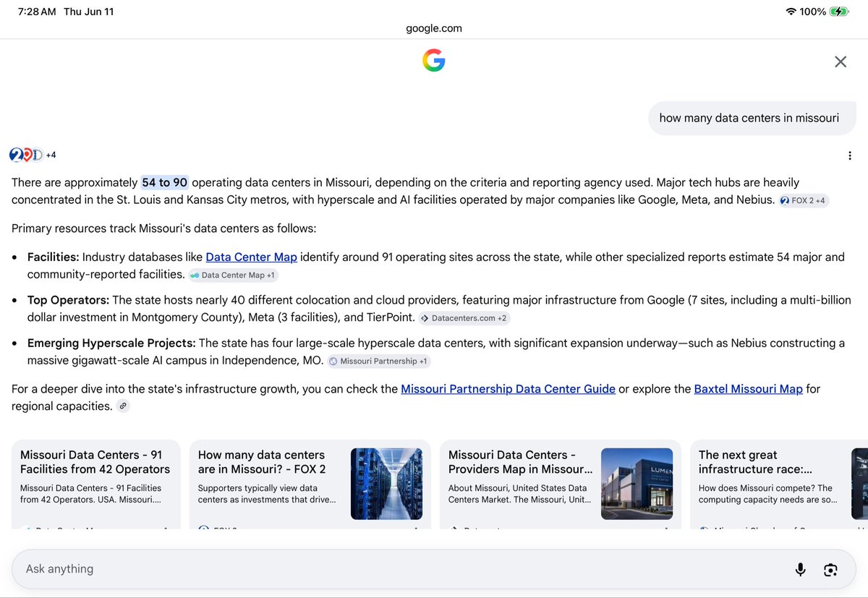Tap the battery indicator in status bar

coord(839,12)
